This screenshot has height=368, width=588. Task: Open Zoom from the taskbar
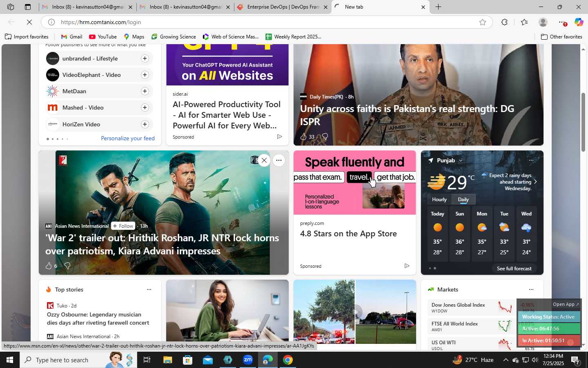point(248,360)
